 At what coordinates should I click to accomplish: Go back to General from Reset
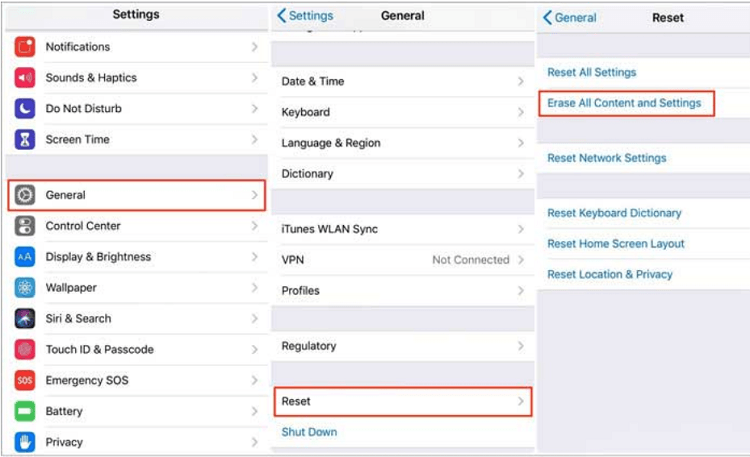(570, 17)
